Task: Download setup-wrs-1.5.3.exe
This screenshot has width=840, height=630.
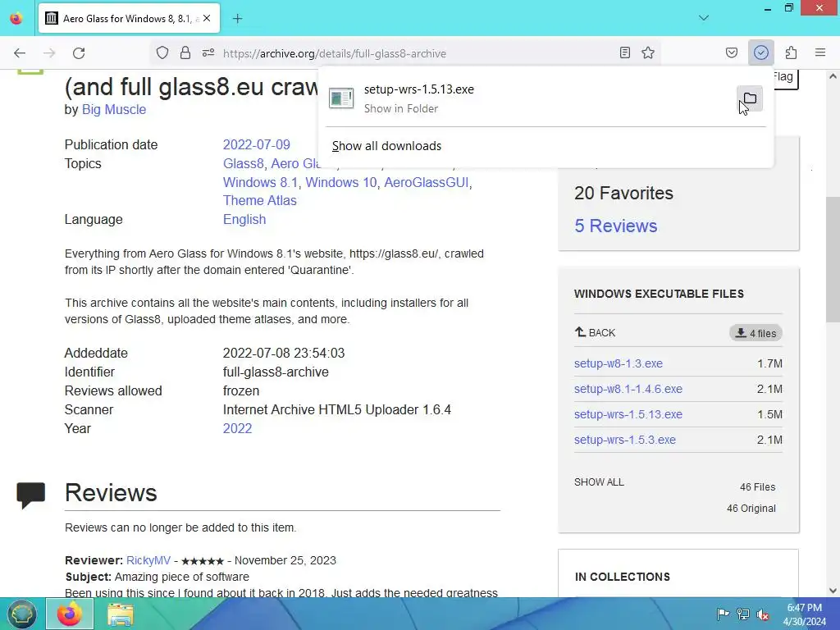Action: coord(624,440)
